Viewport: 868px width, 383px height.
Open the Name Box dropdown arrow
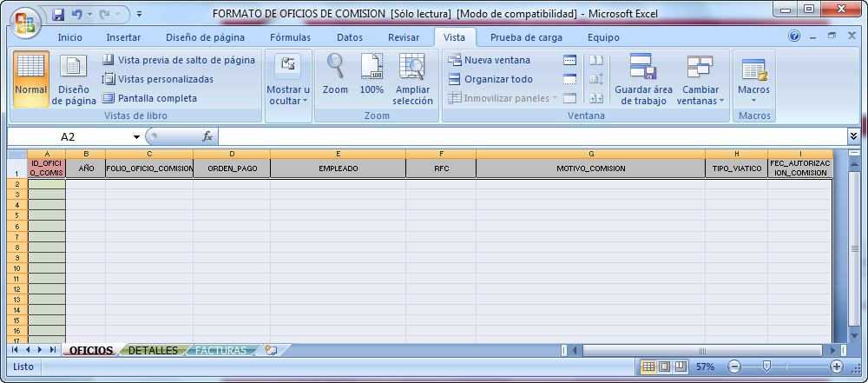click(136, 137)
